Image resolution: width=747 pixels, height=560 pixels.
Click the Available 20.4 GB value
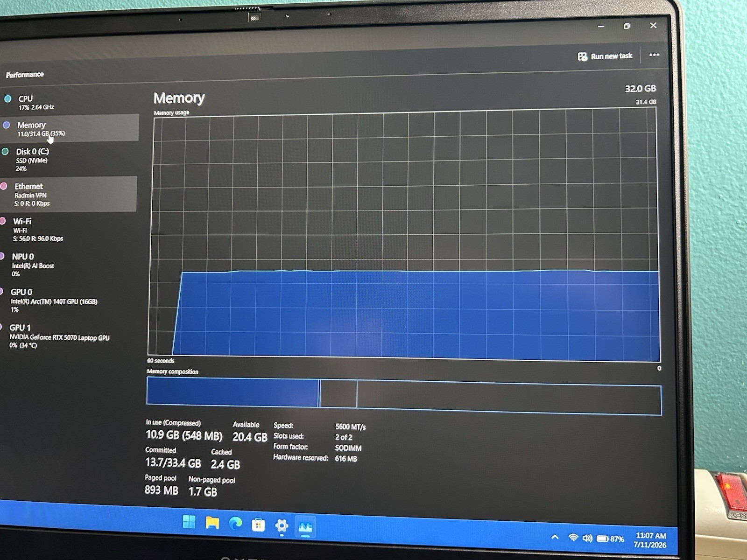pos(250,437)
